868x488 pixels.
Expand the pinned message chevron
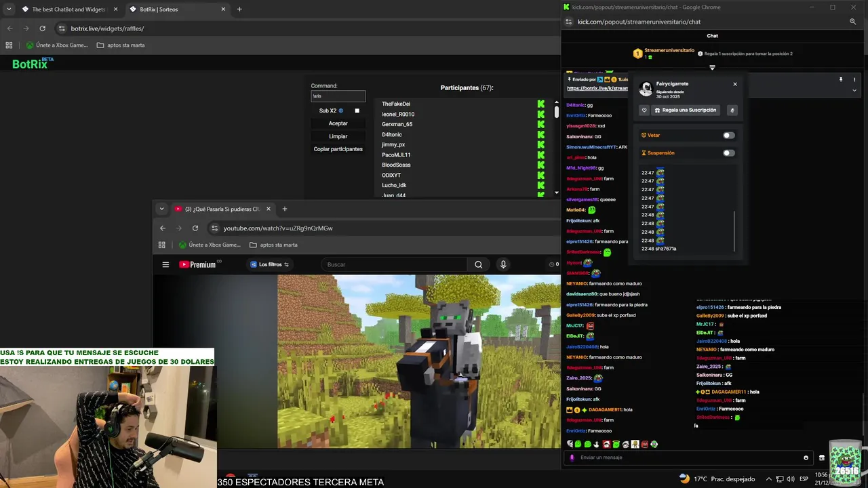pos(854,90)
